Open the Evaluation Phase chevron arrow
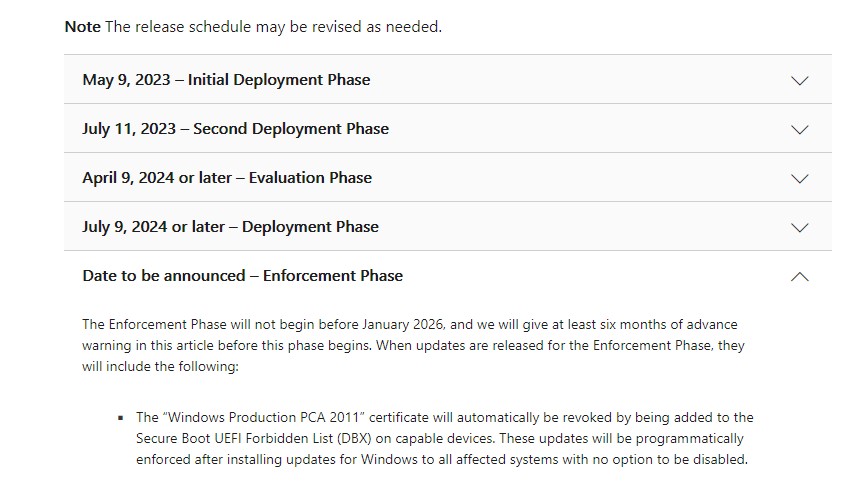 pyautogui.click(x=799, y=178)
